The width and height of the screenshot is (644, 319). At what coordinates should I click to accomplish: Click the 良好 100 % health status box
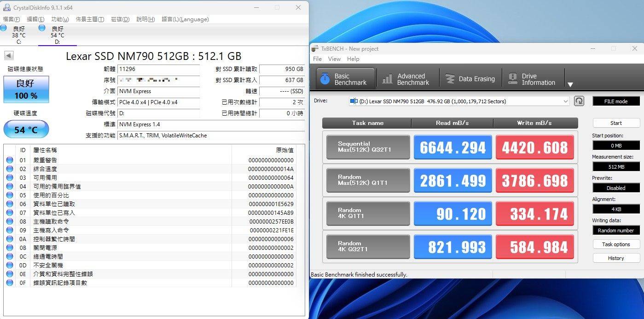click(26, 89)
